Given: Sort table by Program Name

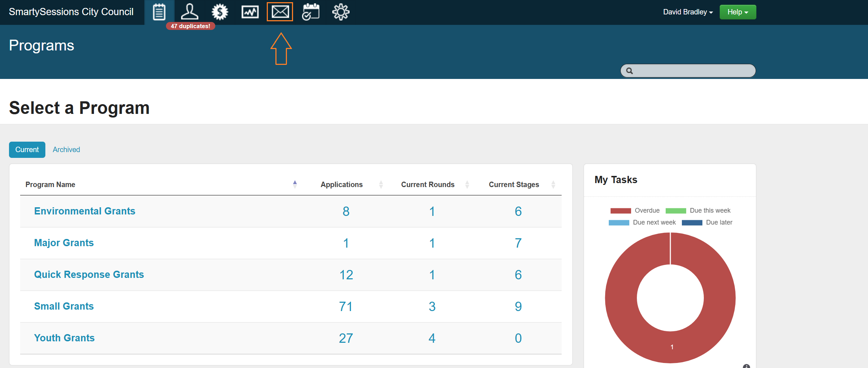Looking at the screenshot, I should pyautogui.click(x=50, y=185).
